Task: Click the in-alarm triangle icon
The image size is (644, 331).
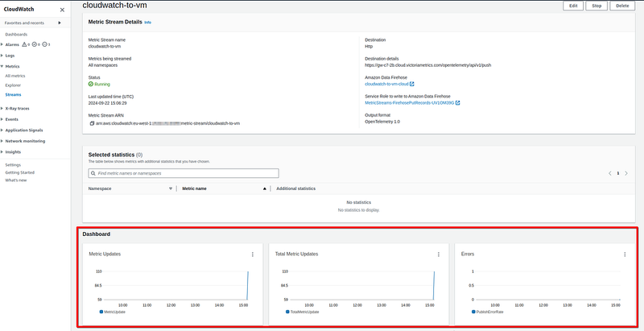Action: (24, 44)
